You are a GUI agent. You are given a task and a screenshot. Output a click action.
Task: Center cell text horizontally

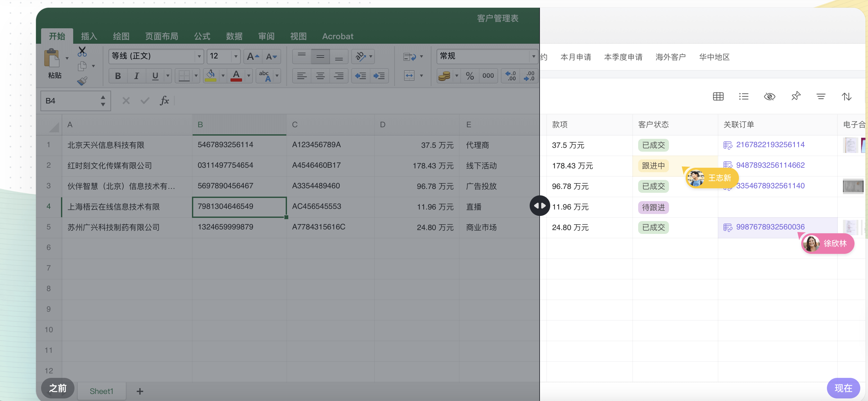coord(320,76)
